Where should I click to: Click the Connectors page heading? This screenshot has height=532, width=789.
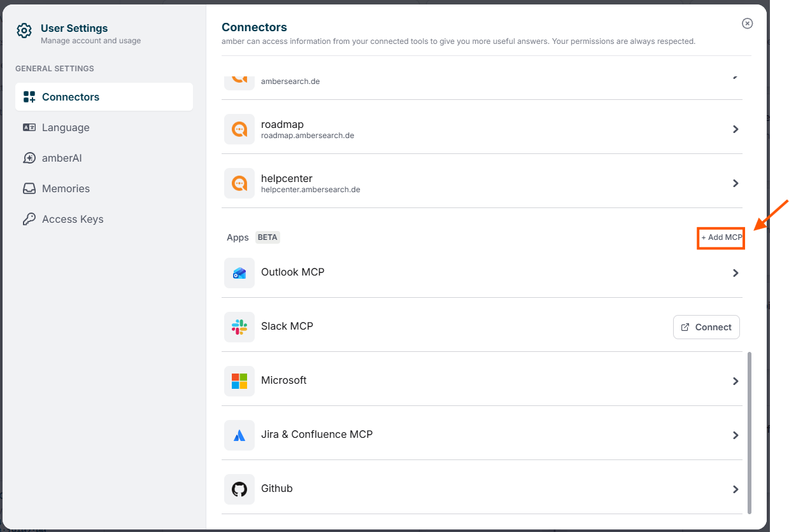(254, 27)
